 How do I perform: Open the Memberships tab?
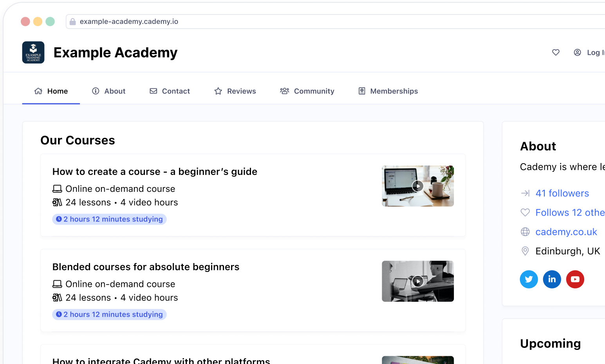tap(388, 91)
